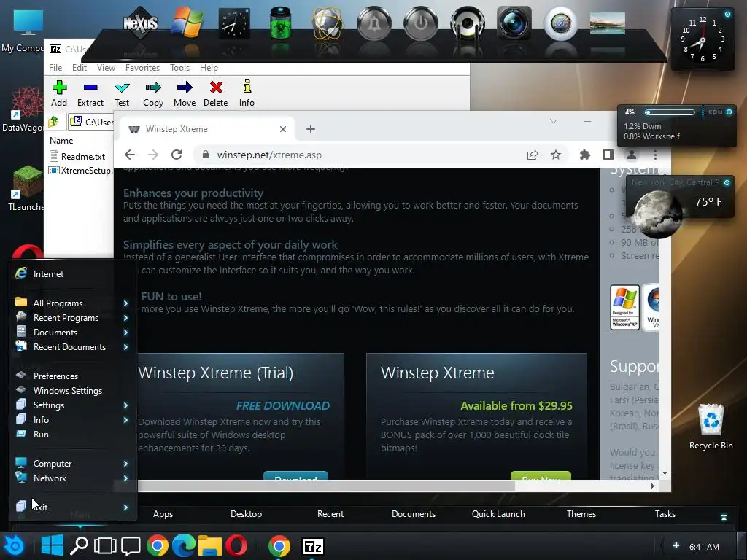Switch to the Quick Launch shelf tab

pyautogui.click(x=498, y=514)
